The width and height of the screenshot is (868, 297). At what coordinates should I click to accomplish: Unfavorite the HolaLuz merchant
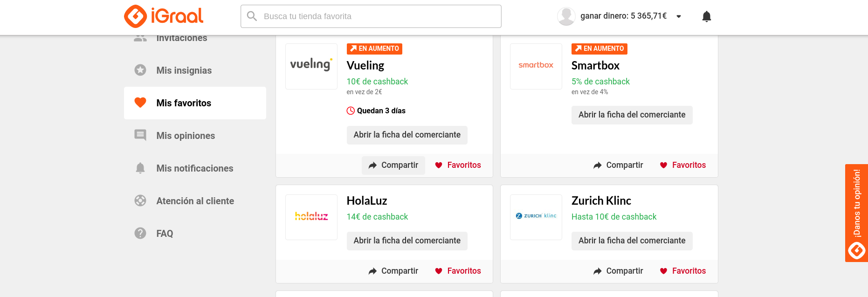458,271
